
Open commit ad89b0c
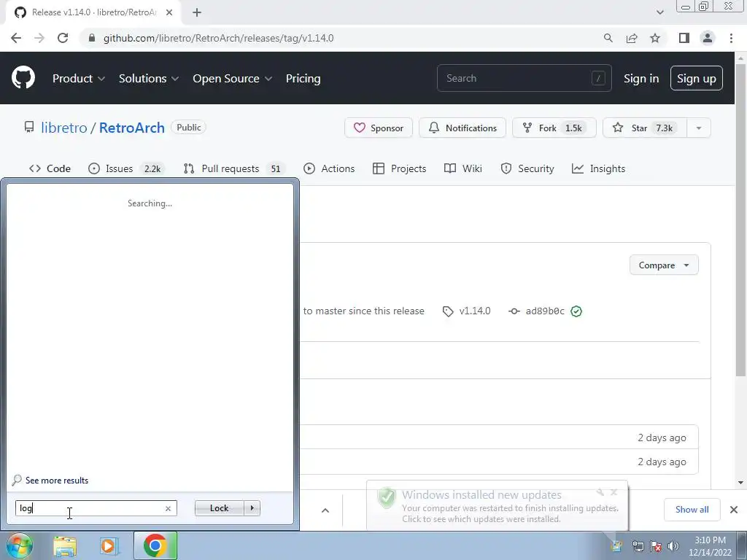pos(545,311)
